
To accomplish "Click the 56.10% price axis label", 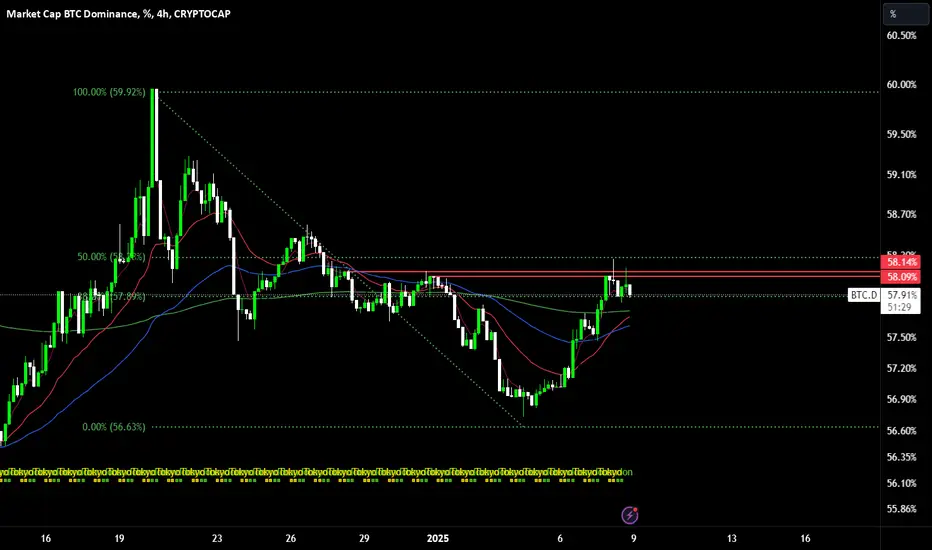I will coord(901,483).
